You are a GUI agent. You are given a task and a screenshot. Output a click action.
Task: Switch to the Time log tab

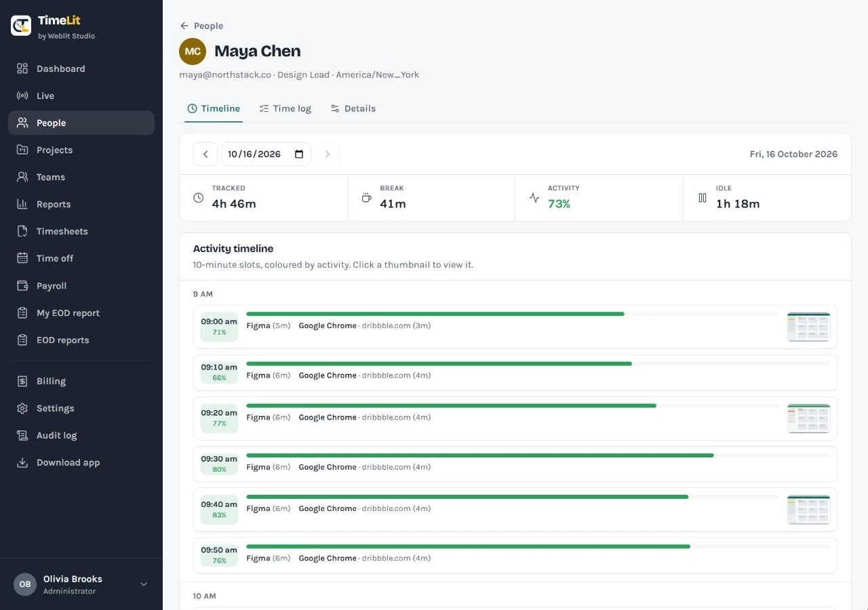(x=285, y=108)
